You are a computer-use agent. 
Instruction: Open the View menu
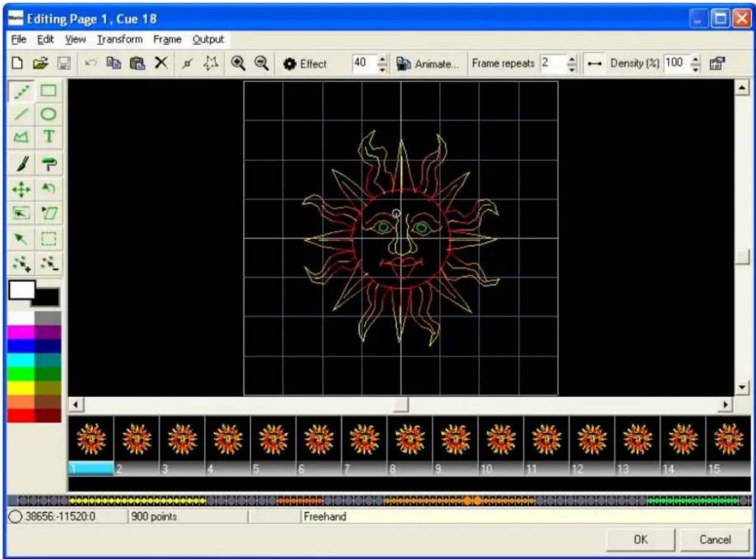tap(74, 39)
